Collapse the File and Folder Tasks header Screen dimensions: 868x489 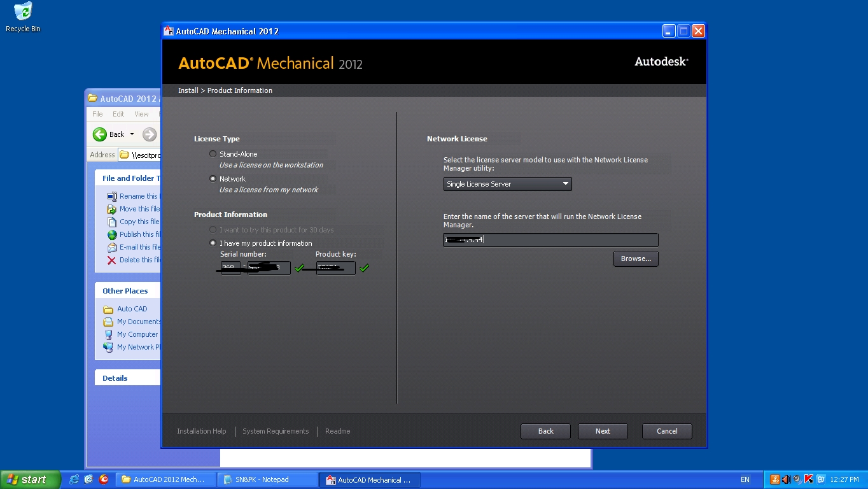tap(128, 178)
